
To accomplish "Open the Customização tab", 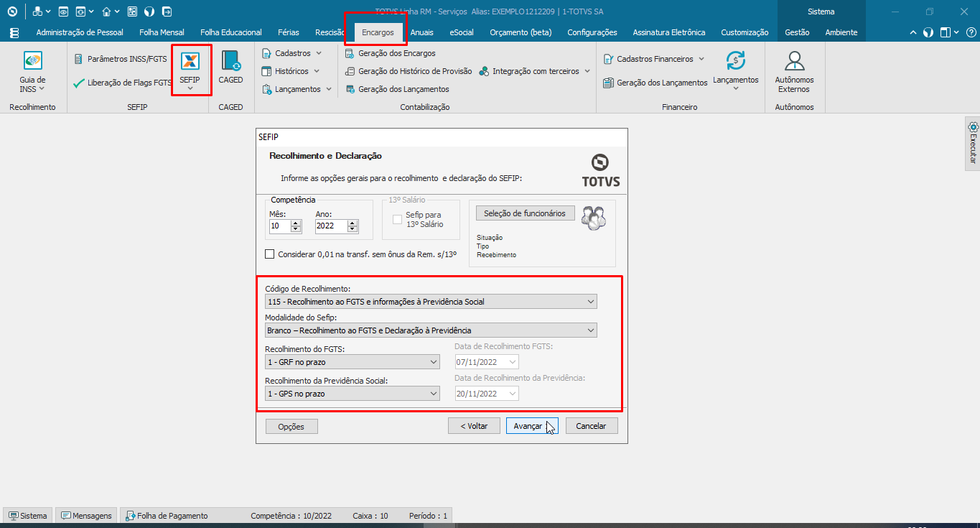I will coord(745,32).
